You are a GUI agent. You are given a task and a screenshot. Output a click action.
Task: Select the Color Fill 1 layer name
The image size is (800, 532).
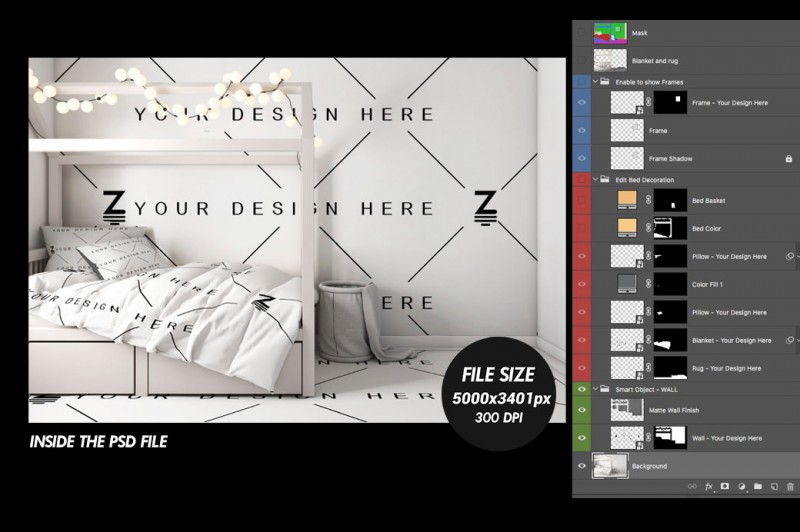711,284
